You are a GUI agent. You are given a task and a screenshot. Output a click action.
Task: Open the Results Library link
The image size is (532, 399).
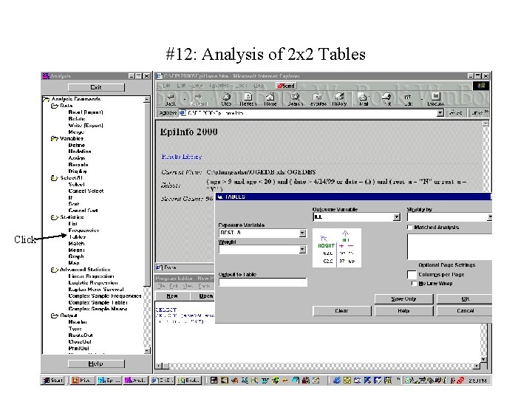coord(182,157)
